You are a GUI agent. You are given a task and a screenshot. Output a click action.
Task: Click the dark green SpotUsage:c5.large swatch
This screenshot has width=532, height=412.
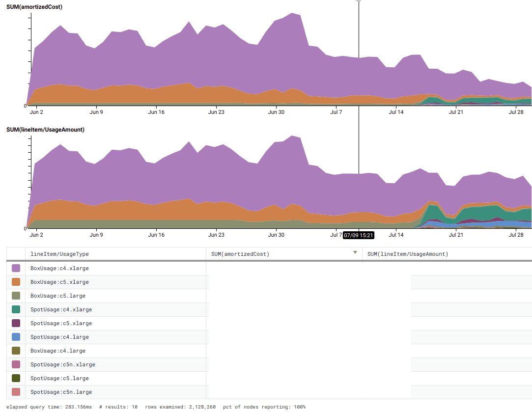[x=16, y=378]
